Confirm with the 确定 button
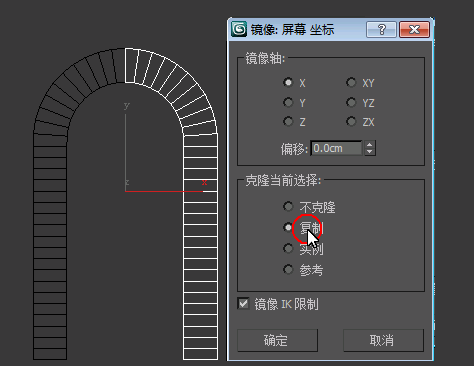474x366 pixels. pyautogui.click(x=277, y=340)
